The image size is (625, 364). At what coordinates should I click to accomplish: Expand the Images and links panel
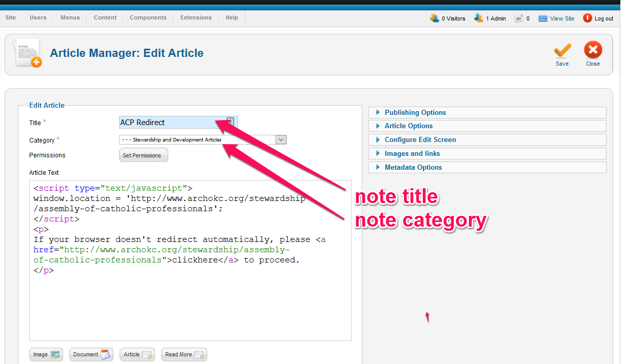point(487,153)
